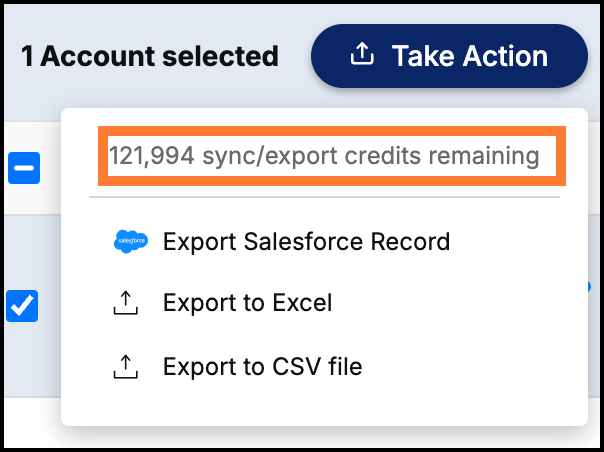The height and width of the screenshot is (452, 604).
Task: Click the partially visible blue dot at right edge
Action: tap(588, 287)
